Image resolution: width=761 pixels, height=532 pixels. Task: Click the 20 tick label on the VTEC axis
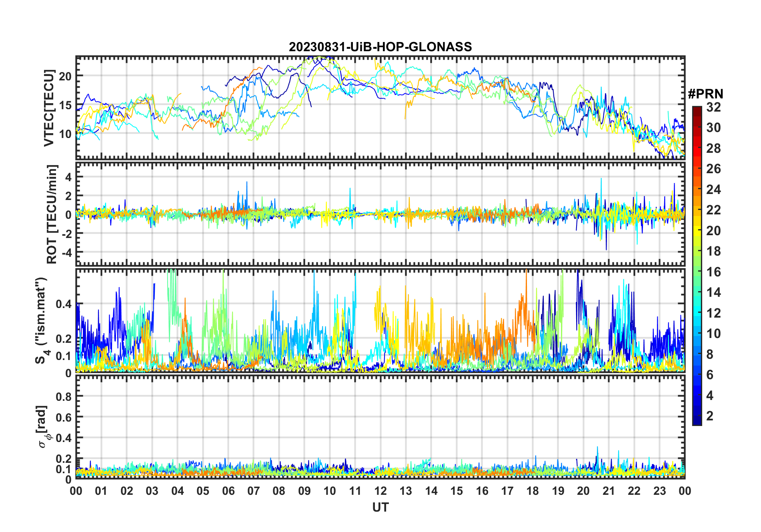click(x=65, y=76)
